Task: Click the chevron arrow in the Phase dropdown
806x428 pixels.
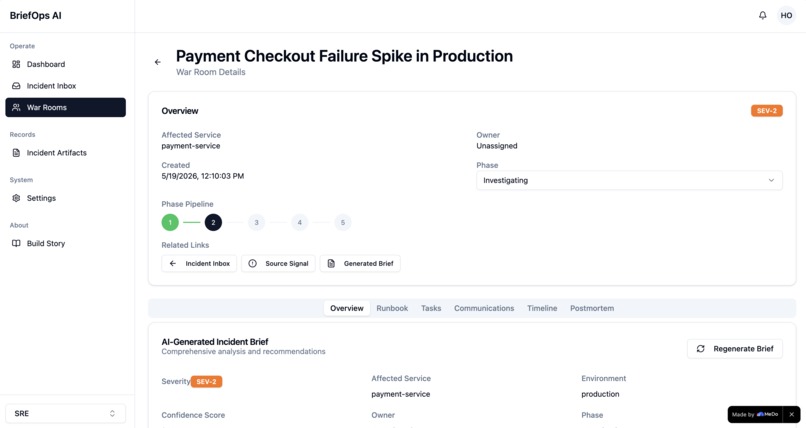Action: 771,180
